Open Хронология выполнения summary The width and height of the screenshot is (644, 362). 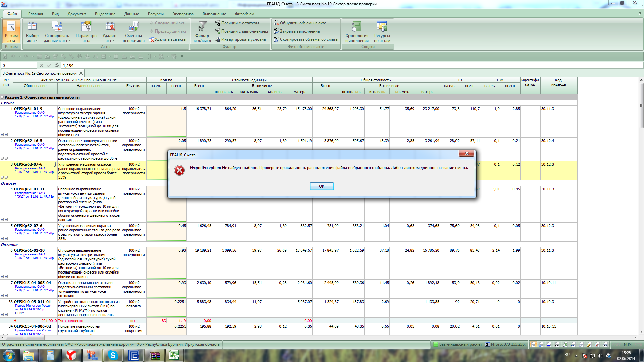tap(357, 31)
